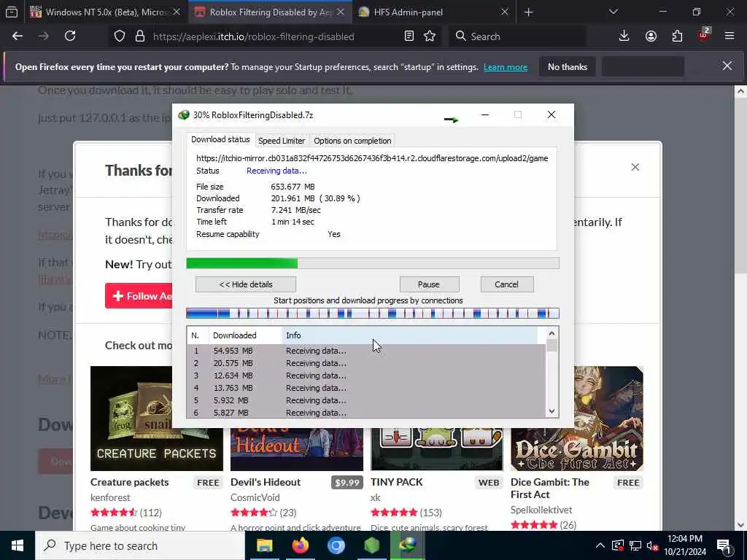
Task: Click the Firefox Search box
Action: (517, 36)
